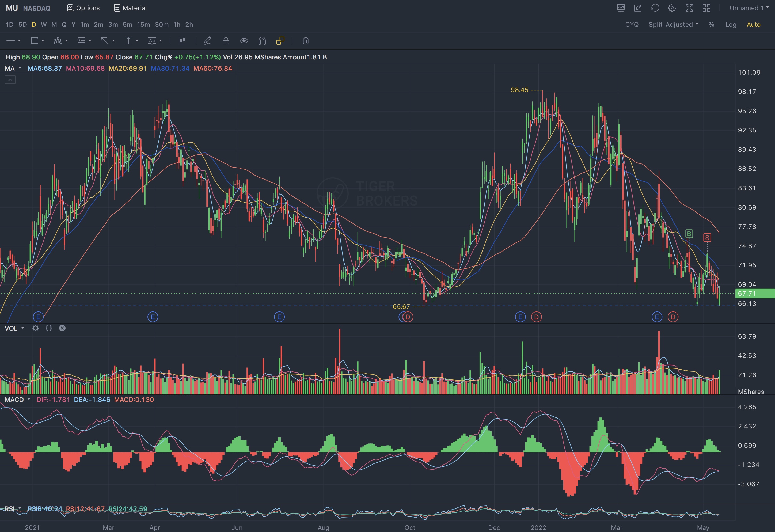Click the trash delete drawings icon
Screen dimensions: 775x532
305,41
